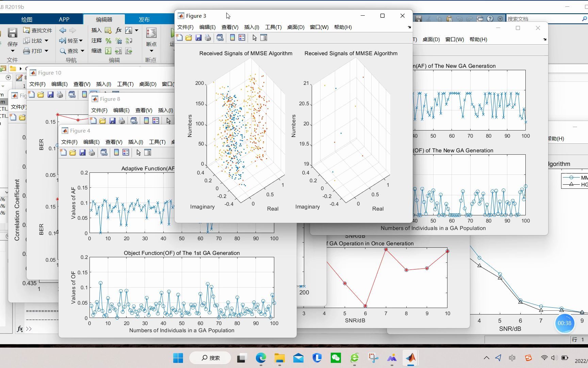The image size is (588, 368).
Task: Print Figure 3 with the printer icon
Action: [208, 38]
